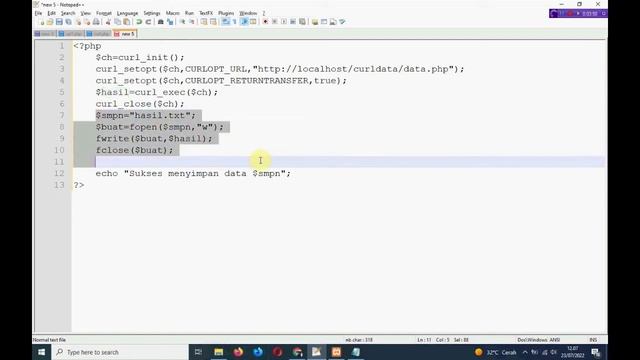Open the Language menu
Screen dimensions: 640x360
click(x=127, y=13)
